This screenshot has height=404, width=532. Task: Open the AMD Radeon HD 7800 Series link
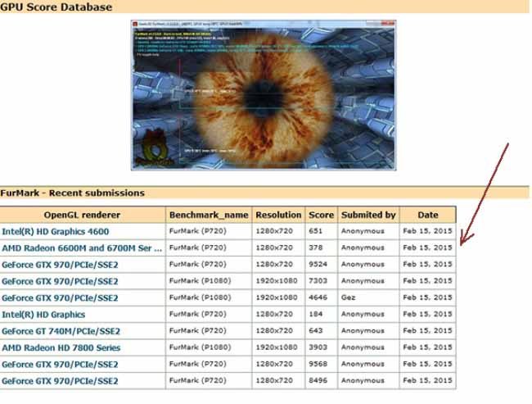click(x=61, y=347)
